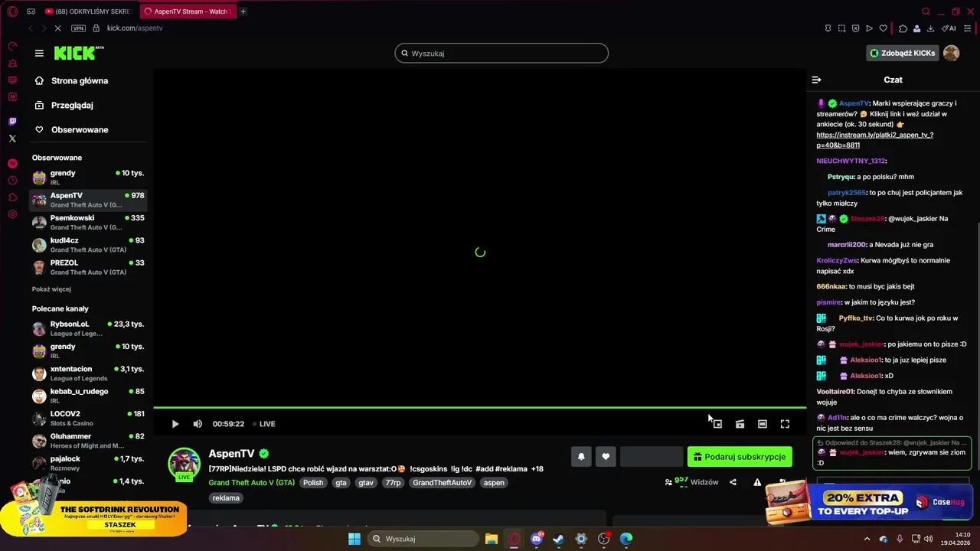Viewport: 980px width, 551px height.
Task: Click the Podaruj subskrypcje button
Action: point(740,457)
